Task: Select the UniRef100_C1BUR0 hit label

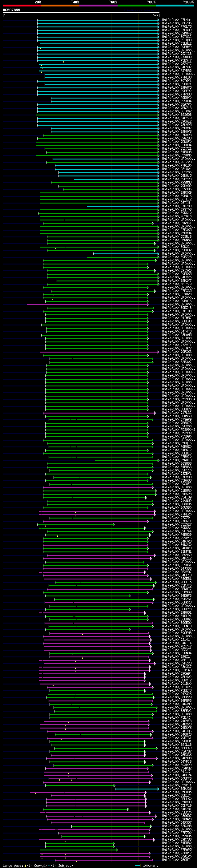Action: [177, 491]
